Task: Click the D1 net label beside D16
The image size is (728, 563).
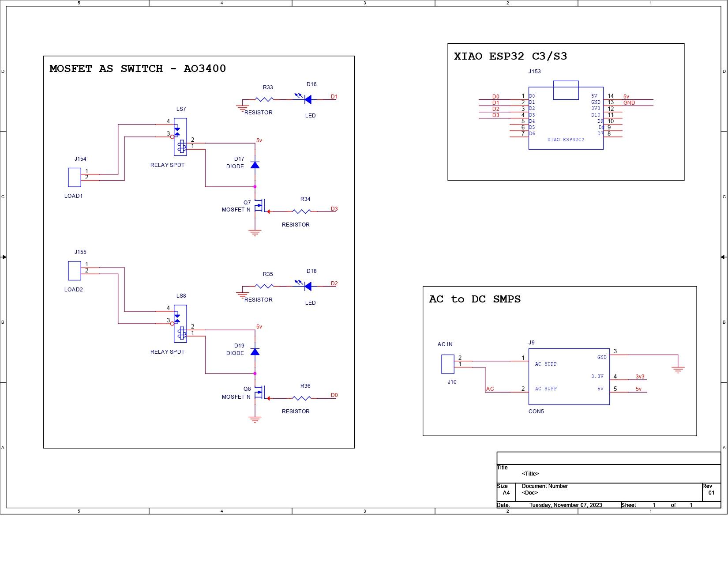Action: (334, 97)
